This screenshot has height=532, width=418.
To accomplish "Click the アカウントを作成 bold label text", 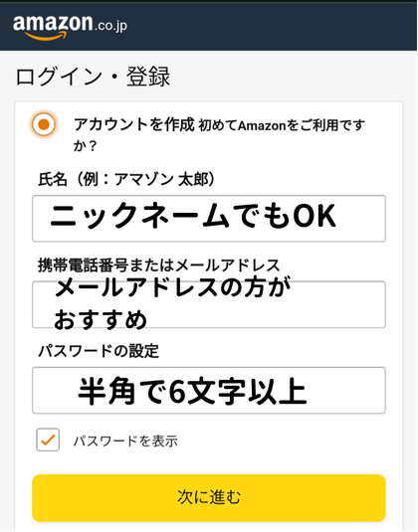I will 134,124.
